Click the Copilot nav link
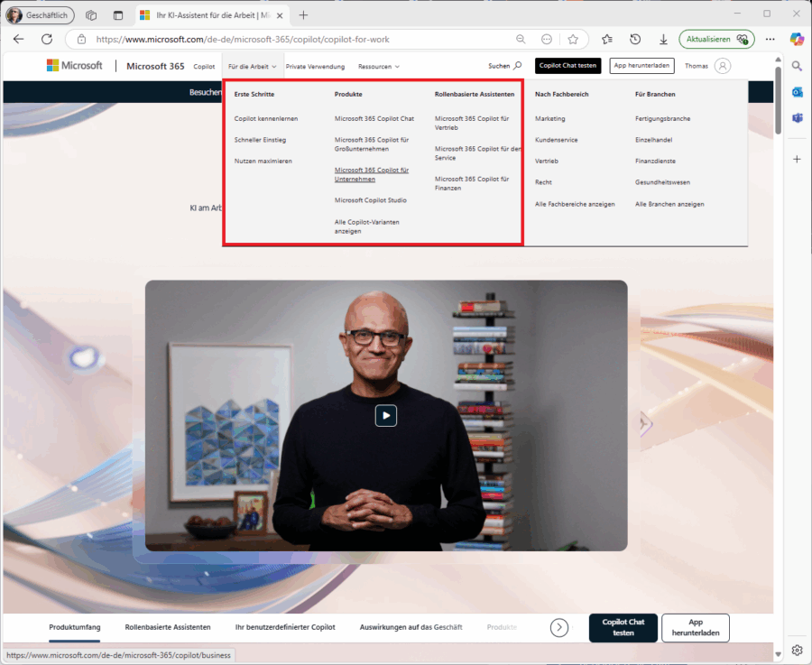 204,66
